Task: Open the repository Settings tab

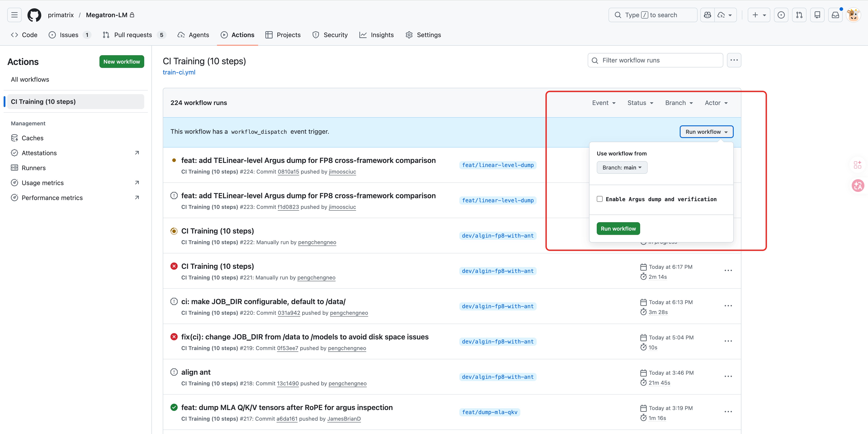Action: point(423,35)
